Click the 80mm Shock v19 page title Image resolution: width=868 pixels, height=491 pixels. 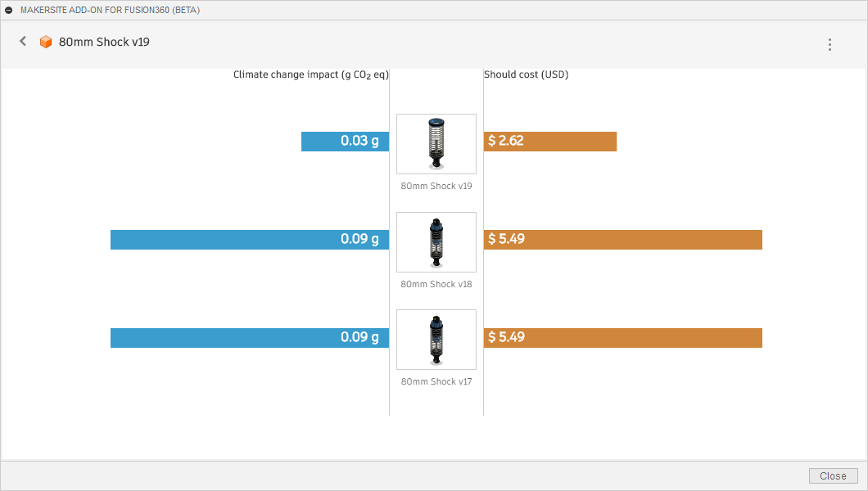tap(104, 42)
